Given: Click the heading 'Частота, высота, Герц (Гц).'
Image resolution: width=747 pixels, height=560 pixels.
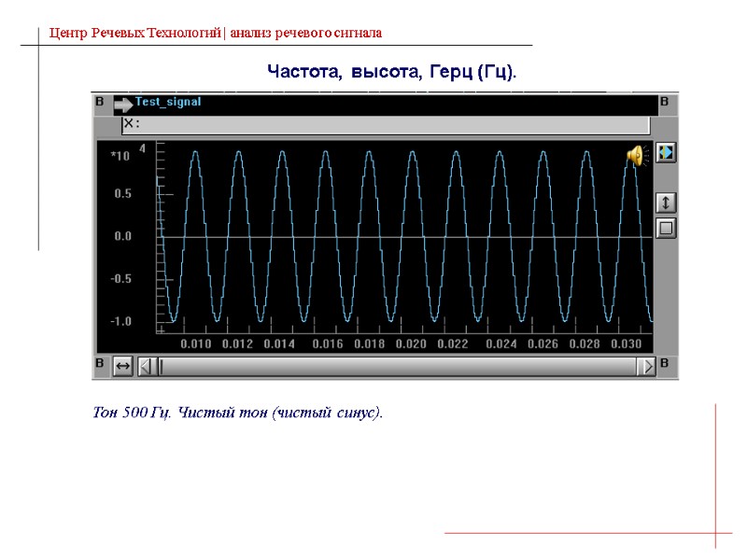Looking at the screenshot, I should click(x=391, y=72).
